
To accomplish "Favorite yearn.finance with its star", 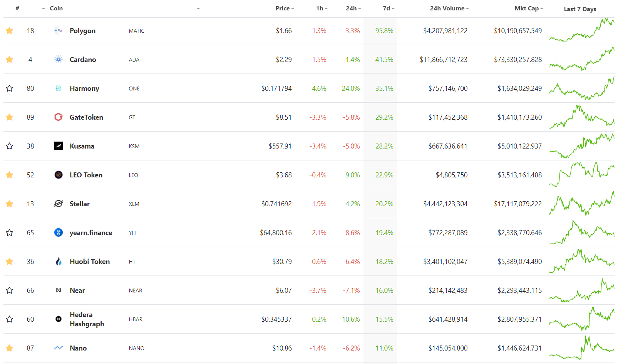I will tap(10, 232).
